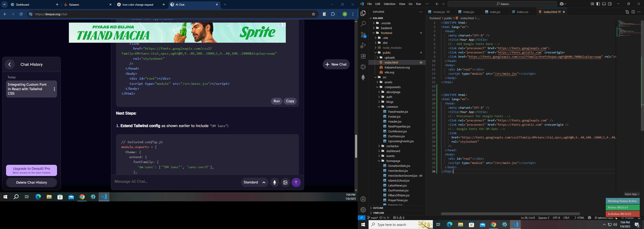Viewport: 644px width, 229px height.
Task: Reload the deepai.org chat page
Action: (x=21, y=14)
